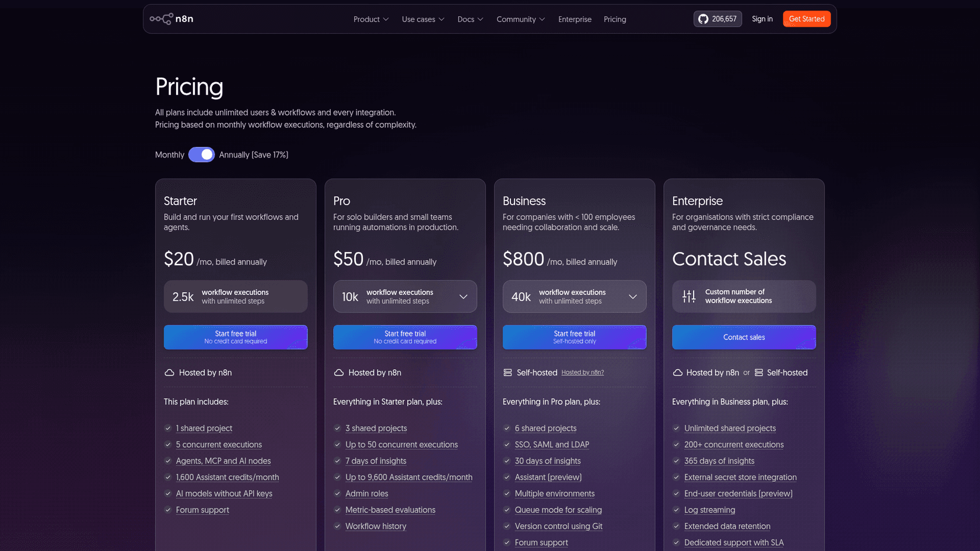Viewport: 980px width, 551px height.
Task: Click the server icon next to Business Self-hosted
Action: [508, 373]
